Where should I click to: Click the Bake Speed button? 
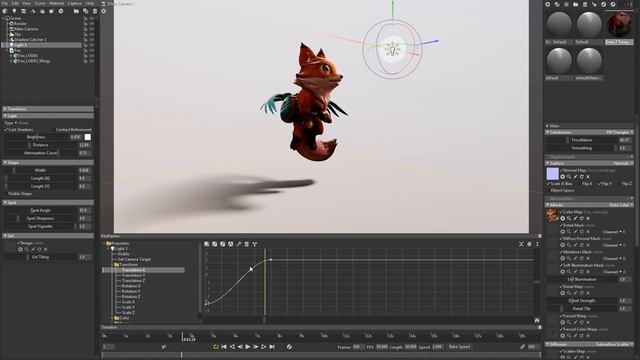(459, 347)
